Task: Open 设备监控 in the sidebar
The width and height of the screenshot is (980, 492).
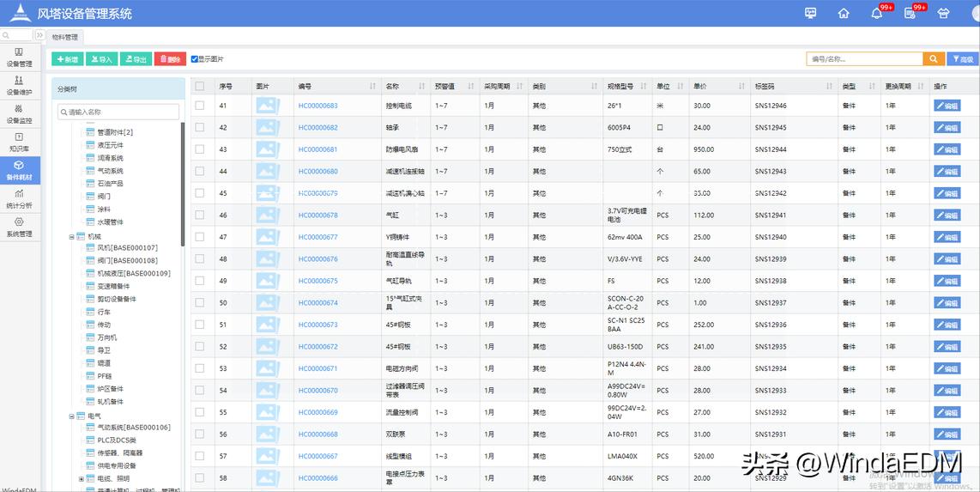Action: point(19,114)
